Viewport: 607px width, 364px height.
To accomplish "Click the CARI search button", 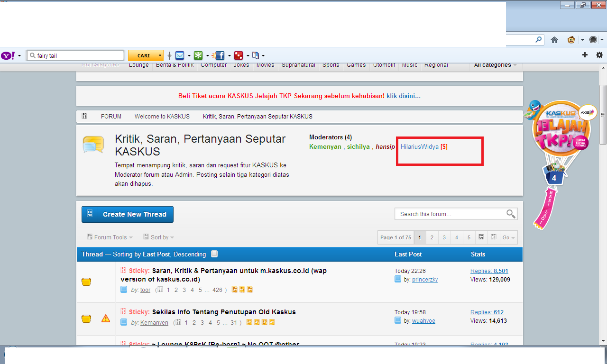I will point(143,55).
